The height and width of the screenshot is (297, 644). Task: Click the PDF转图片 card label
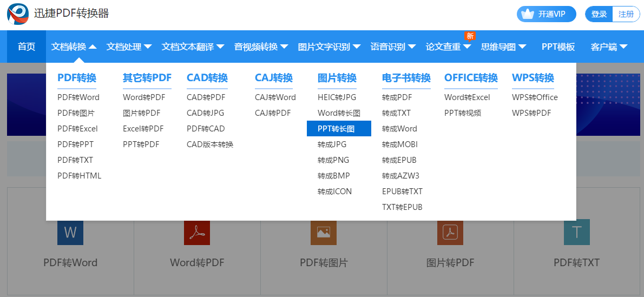tap(324, 262)
